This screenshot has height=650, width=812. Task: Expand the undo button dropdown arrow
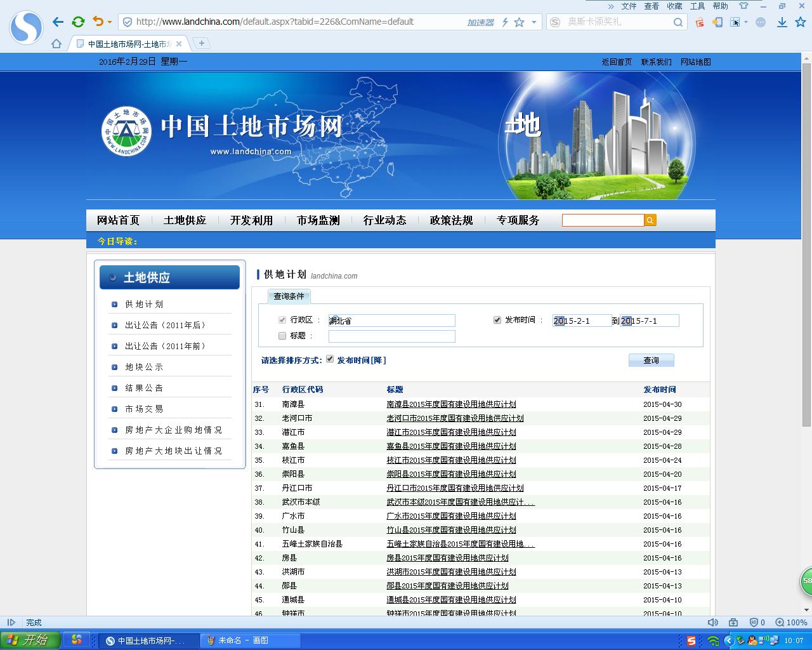(x=110, y=22)
